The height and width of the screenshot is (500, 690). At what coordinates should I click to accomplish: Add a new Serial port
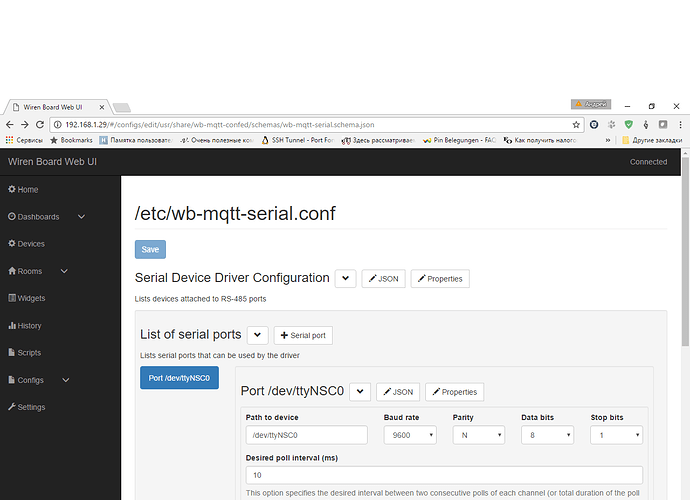[x=303, y=336]
